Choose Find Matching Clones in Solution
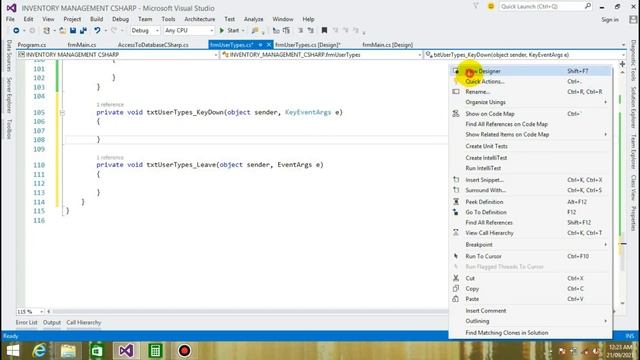Screen dimensions: 640x360 tap(530, 333)
